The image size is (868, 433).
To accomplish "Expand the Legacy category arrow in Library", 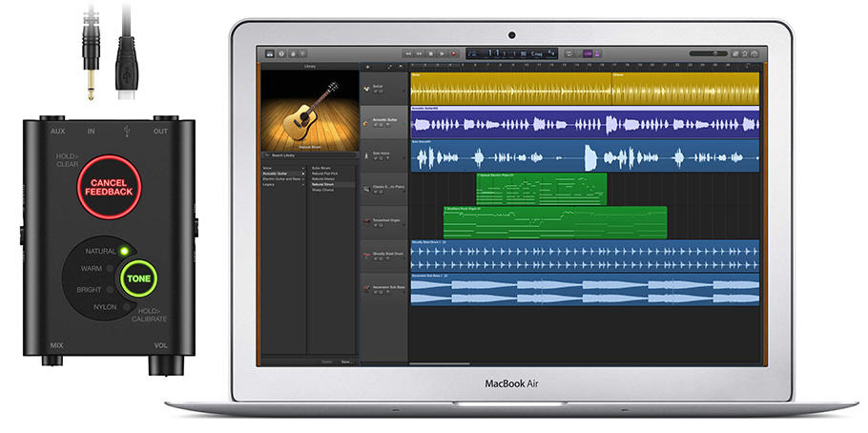I will pos(303,184).
